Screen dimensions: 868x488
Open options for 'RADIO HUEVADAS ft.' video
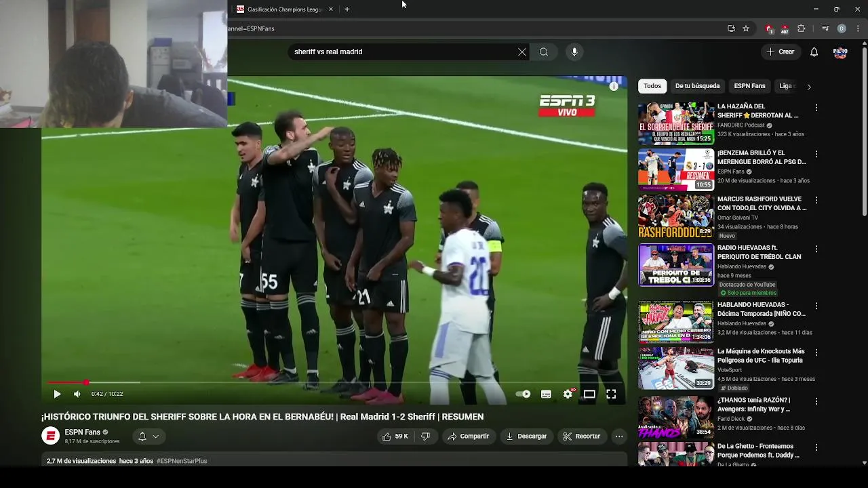tap(816, 249)
